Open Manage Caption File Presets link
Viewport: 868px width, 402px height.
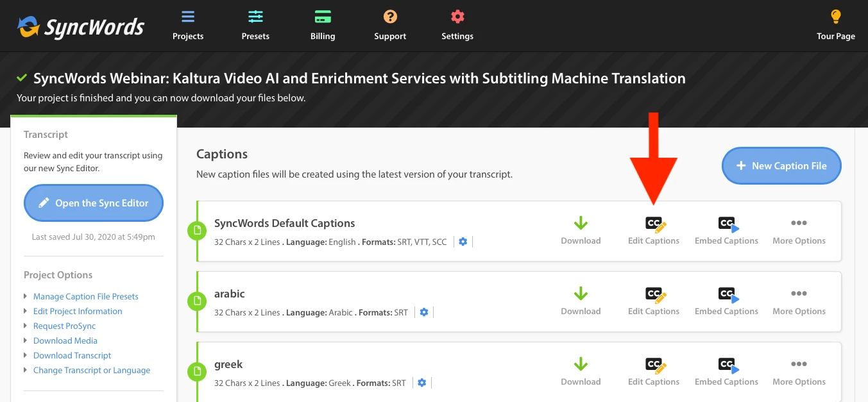pos(86,296)
